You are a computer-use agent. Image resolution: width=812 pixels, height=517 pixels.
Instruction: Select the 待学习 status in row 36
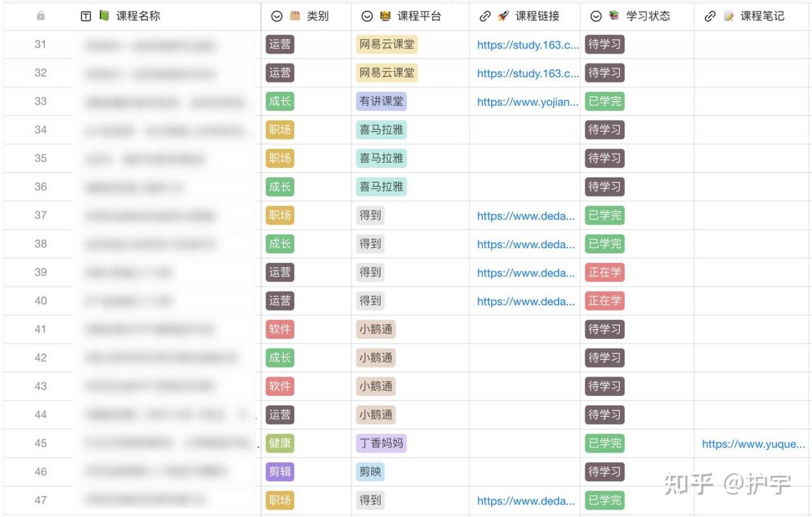click(x=605, y=187)
